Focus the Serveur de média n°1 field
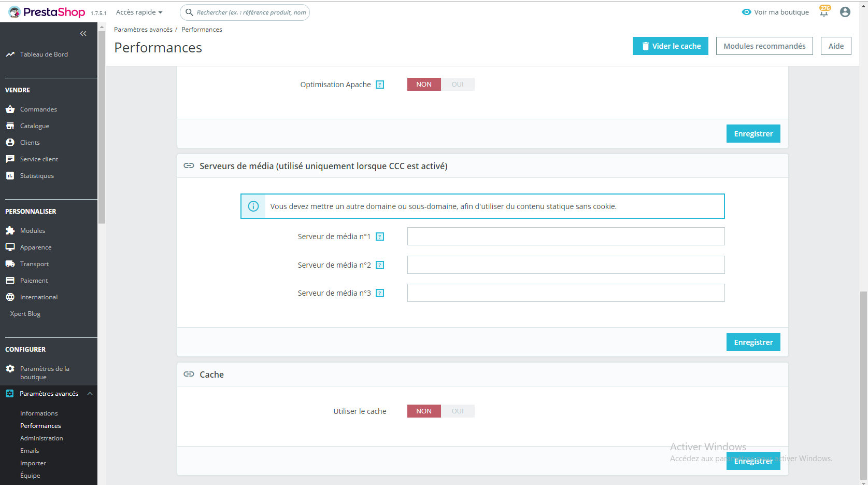Viewport: 868px width, 485px height. [x=566, y=236]
